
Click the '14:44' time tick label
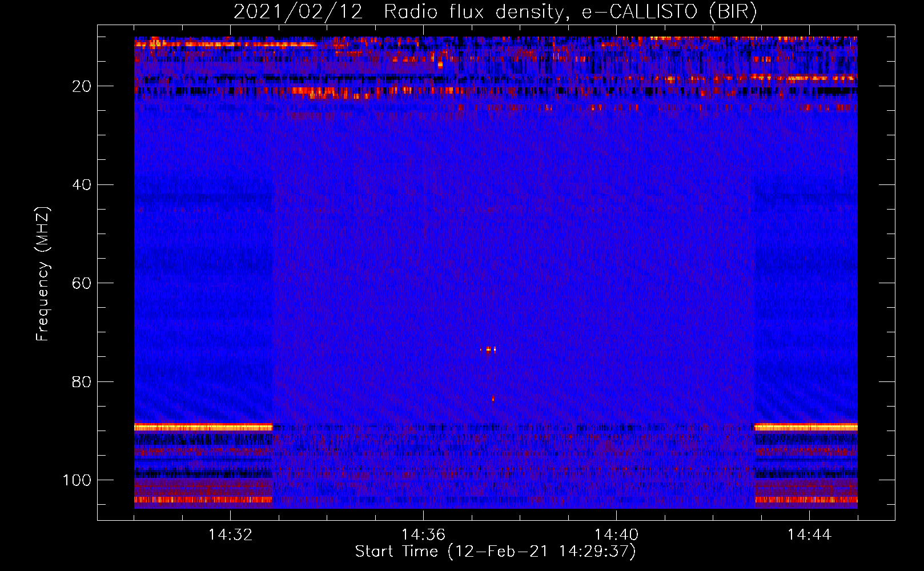point(809,535)
